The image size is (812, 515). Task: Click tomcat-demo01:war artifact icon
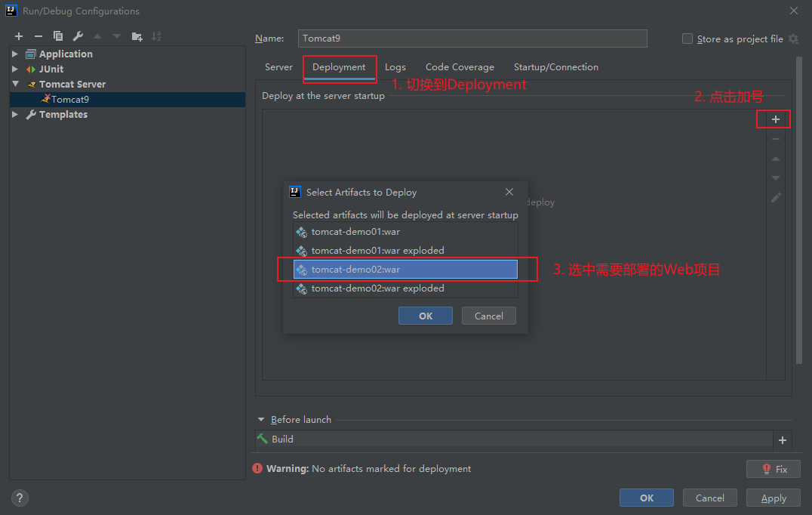tap(301, 232)
